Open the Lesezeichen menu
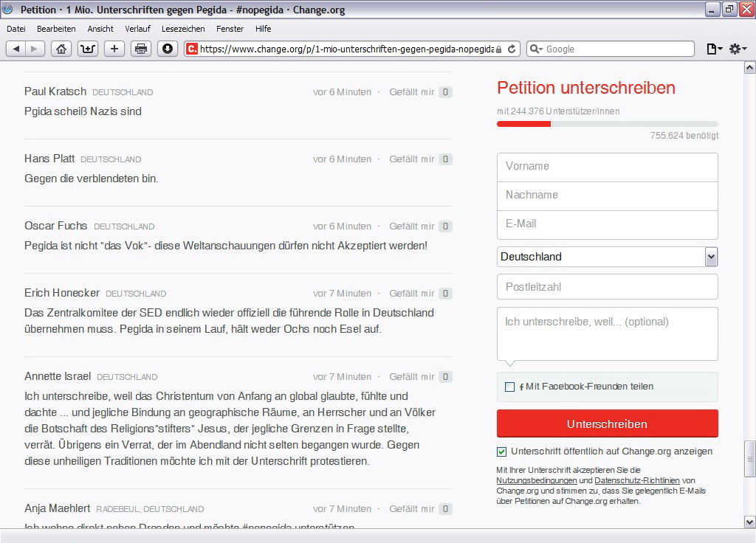The height and width of the screenshot is (543, 756). pos(183,29)
